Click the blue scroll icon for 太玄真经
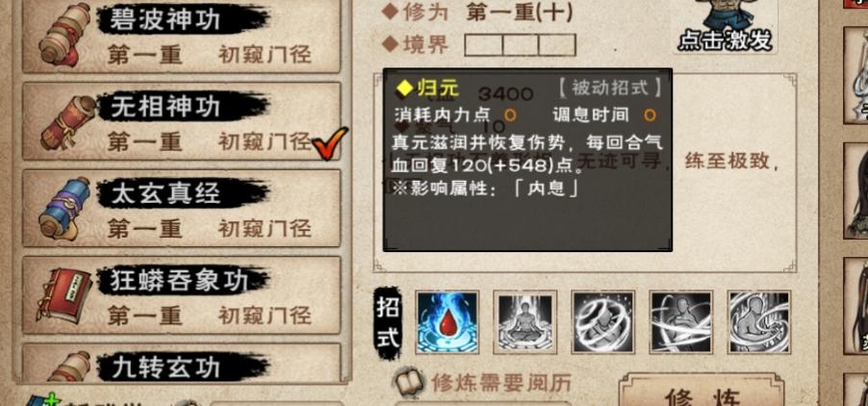This screenshot has height=406, width=868. tap(64, 209)
